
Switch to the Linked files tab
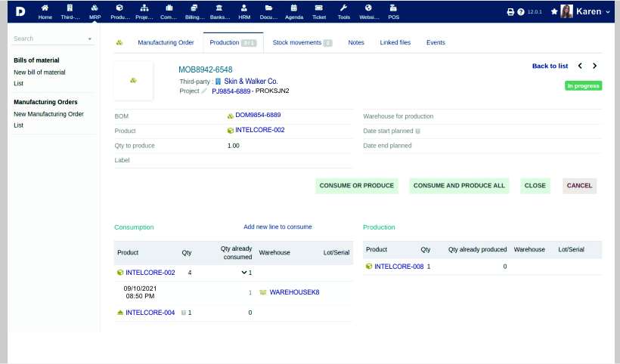395,43
